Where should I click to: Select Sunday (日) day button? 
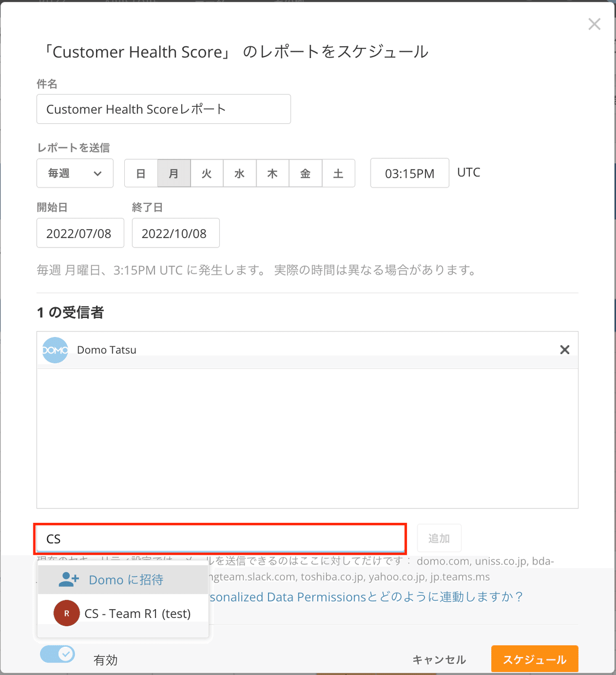click(x=141, y=173)
